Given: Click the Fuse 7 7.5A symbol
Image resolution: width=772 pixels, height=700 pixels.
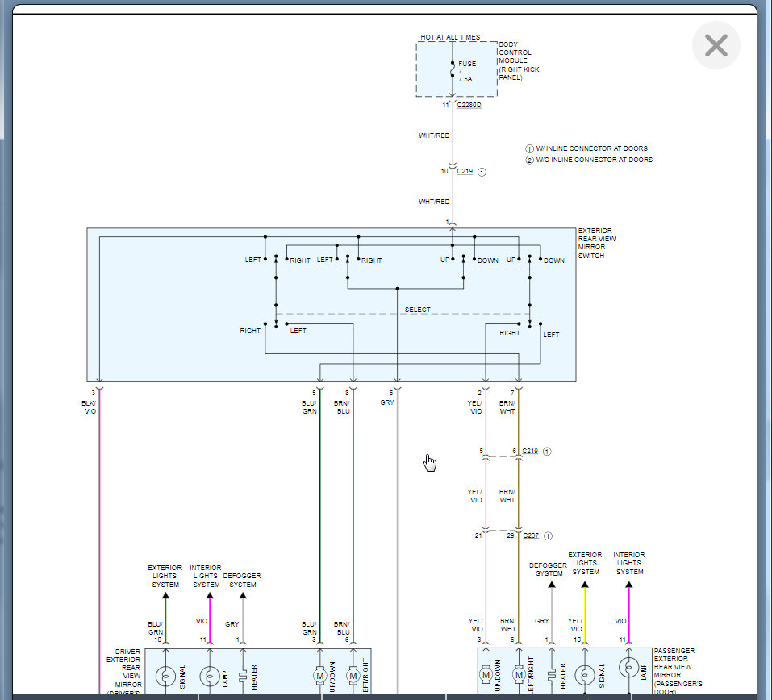Looking at the screenshot, I should (x=453, y=69).
